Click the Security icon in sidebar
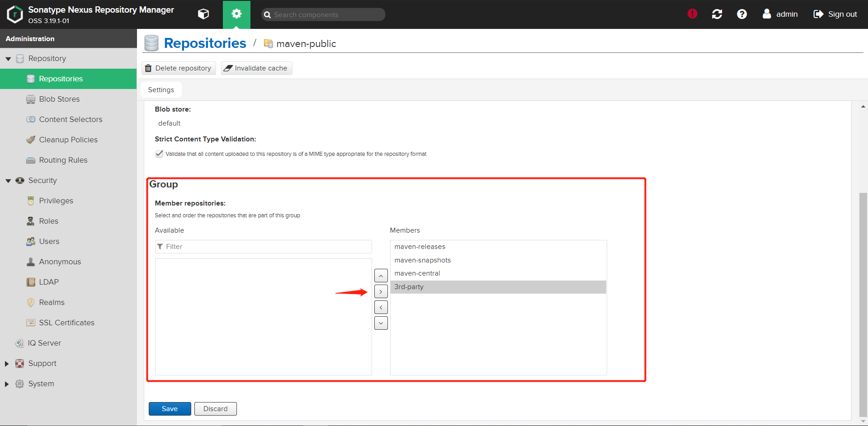The width and height of the screenshot is (868, 426). 20,180
